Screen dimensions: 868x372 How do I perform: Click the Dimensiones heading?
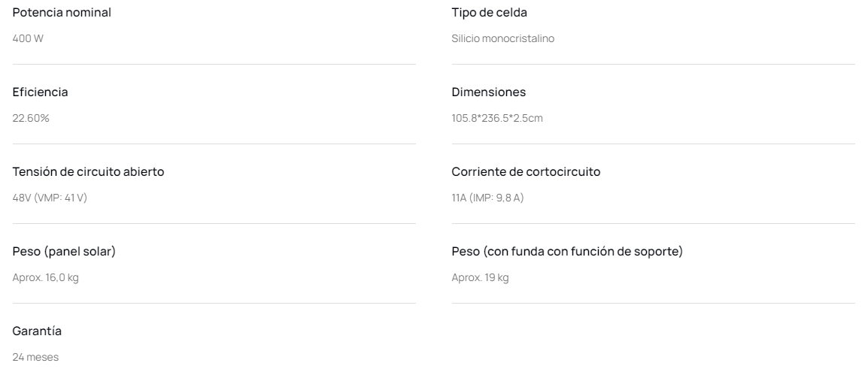[489, 92]
